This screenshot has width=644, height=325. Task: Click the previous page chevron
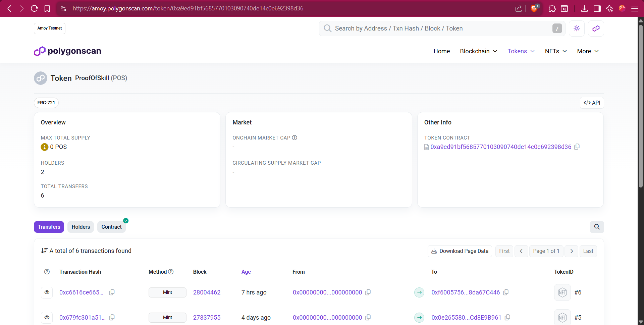tap(521, 251)
